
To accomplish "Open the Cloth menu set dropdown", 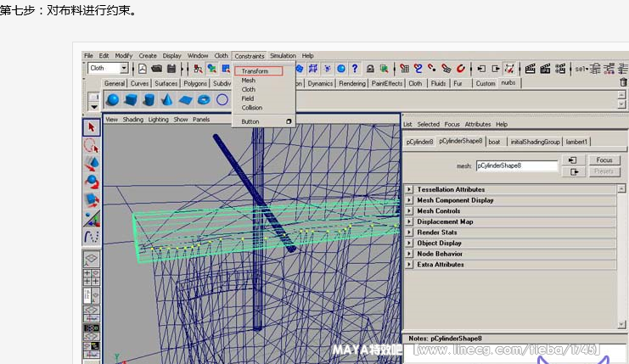I will (x=108, y=68).
